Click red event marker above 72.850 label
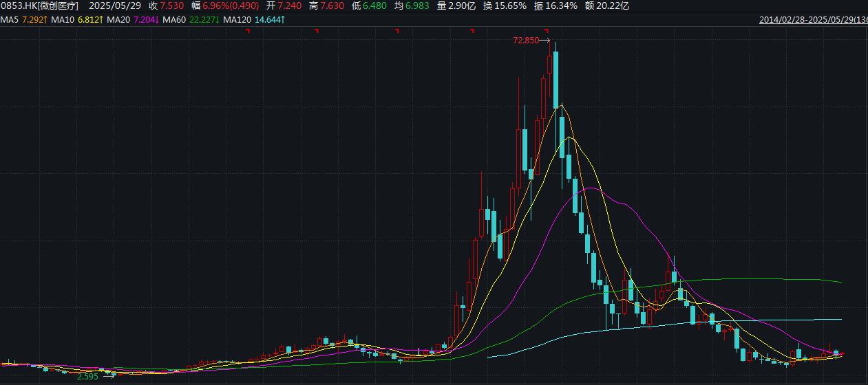Screen dimensions: 868x385 point(547,31)
